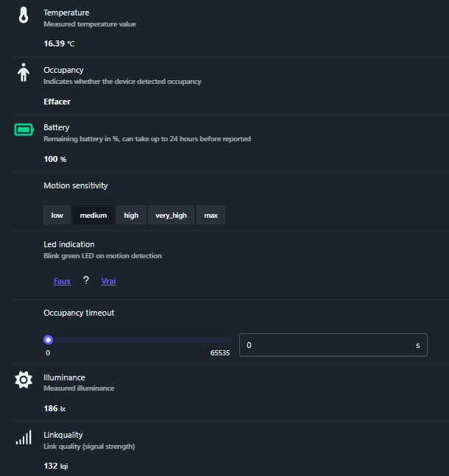Click the thermometer Temperature icon

click(24, 15)
